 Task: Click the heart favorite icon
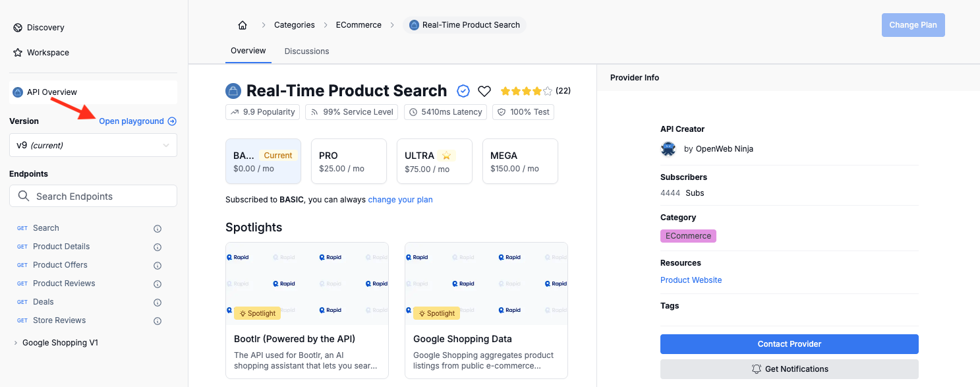[484, 91]
